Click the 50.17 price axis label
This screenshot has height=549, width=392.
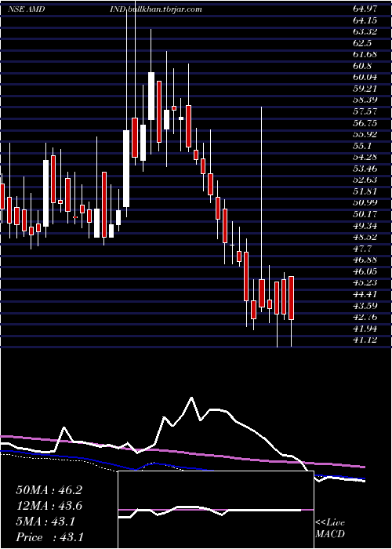tap(365, 214)
